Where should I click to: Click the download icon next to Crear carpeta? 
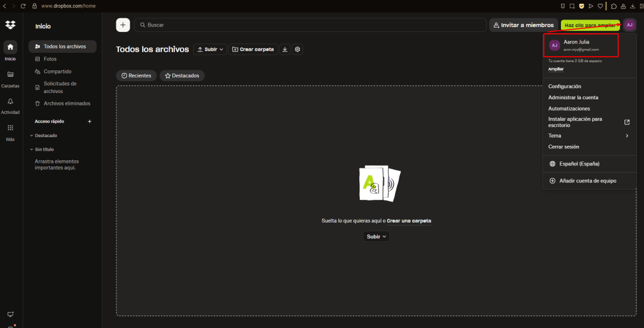(284, 49)
